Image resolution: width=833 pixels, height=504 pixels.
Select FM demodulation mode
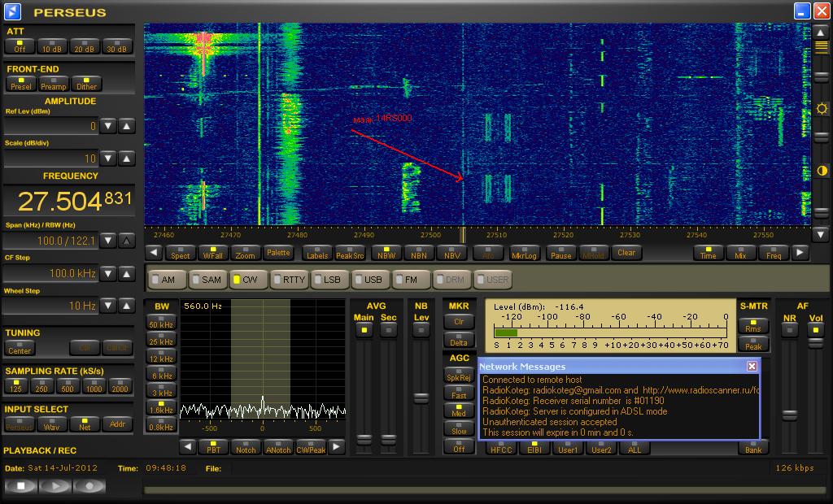(411, 280)
